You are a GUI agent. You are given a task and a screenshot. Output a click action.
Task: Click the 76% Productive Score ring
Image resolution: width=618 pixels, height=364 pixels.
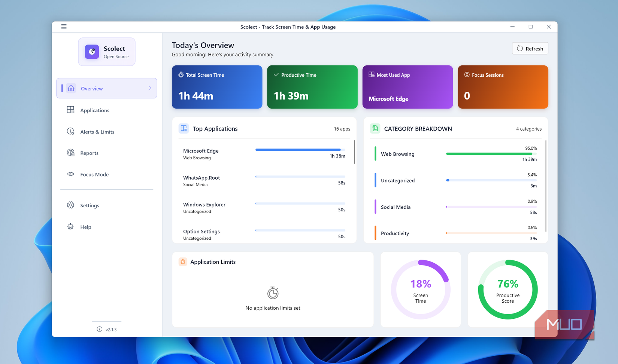[508, 290]
